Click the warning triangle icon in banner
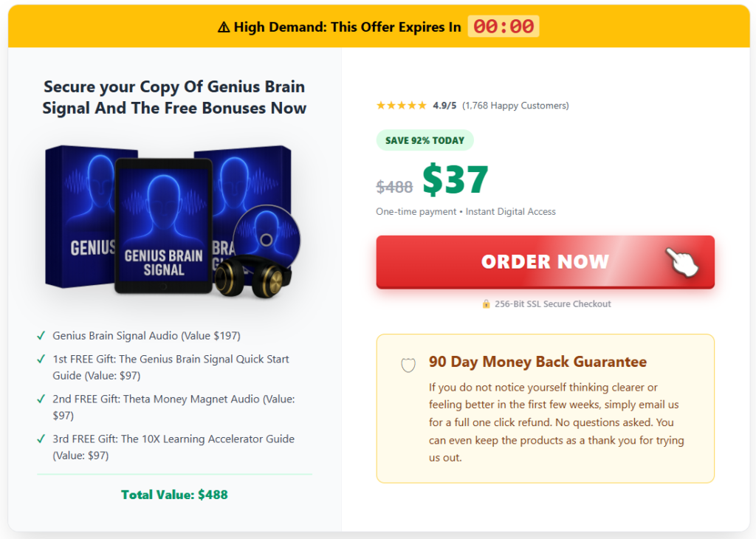 [x=224, y=27]
